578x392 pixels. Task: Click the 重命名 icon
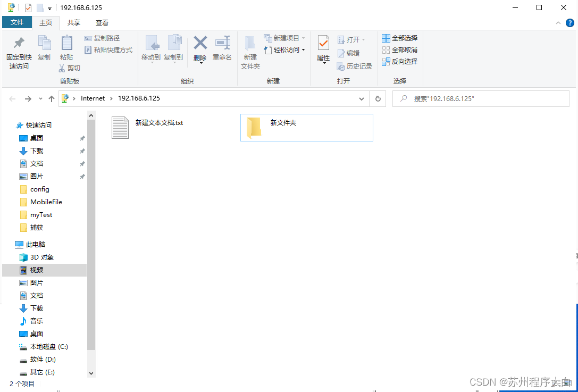click(x=223, y=43)
